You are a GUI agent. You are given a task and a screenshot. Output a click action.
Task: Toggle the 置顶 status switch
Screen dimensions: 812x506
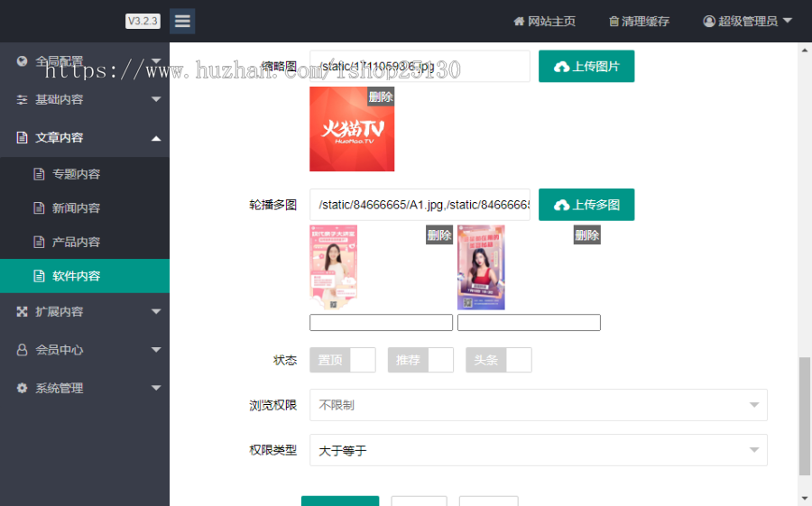tap(343, 360)
